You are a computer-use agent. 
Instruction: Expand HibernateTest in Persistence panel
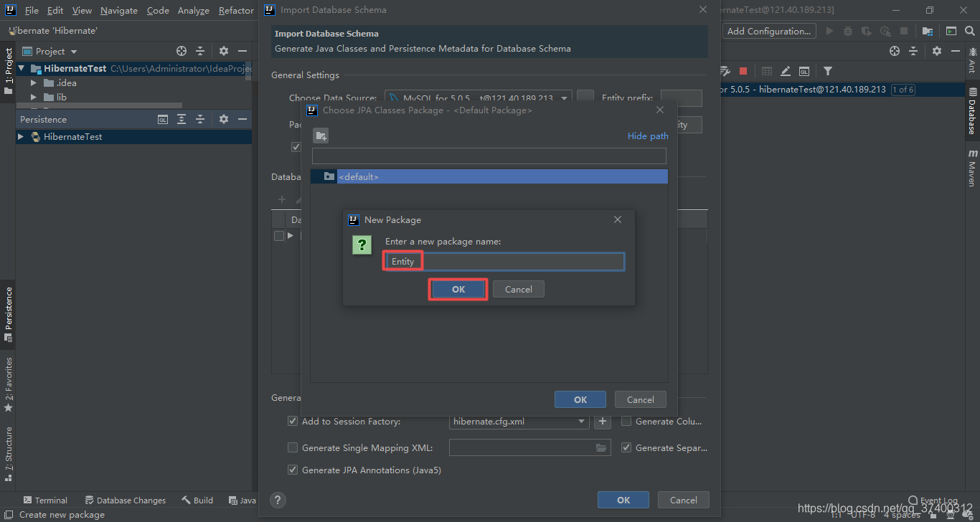21,136
